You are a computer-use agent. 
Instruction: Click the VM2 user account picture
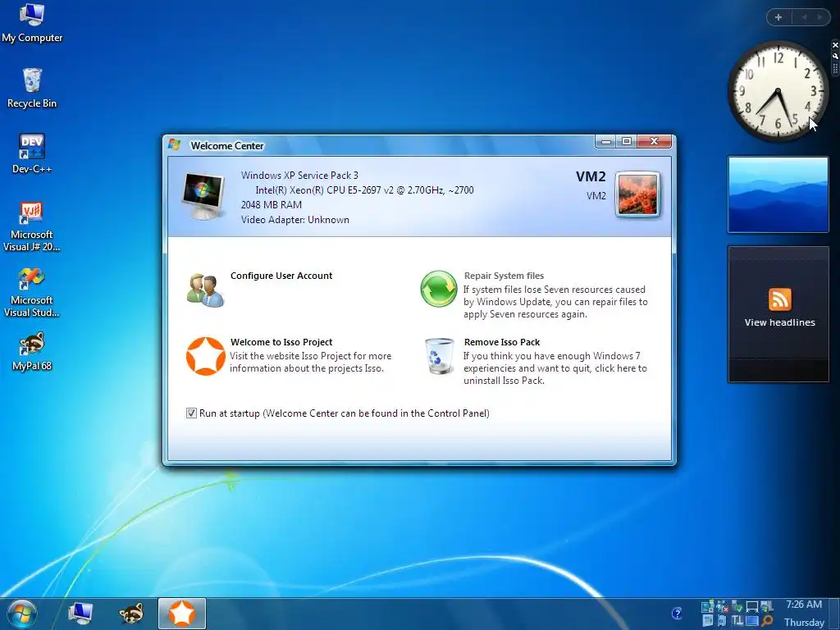pos(637,194)
